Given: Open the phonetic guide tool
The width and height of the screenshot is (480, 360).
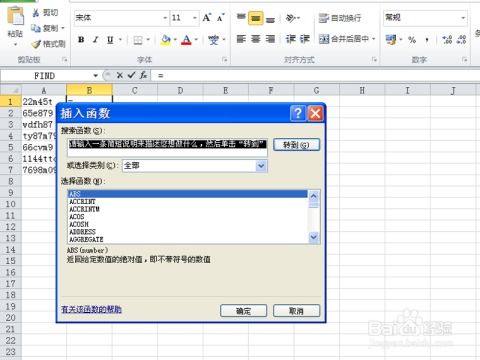Looking at the screenshot, I should point(213,40).
